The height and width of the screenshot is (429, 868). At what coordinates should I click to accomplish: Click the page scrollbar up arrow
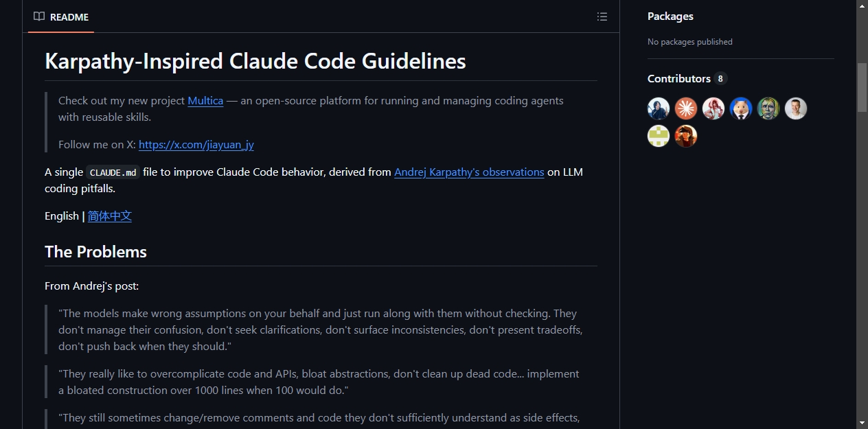click(x=862, y=5)
